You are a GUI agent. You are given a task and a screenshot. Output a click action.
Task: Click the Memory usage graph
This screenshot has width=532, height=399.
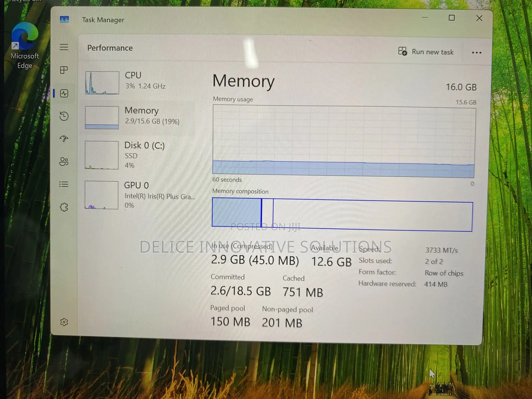[x=344, y=141]
